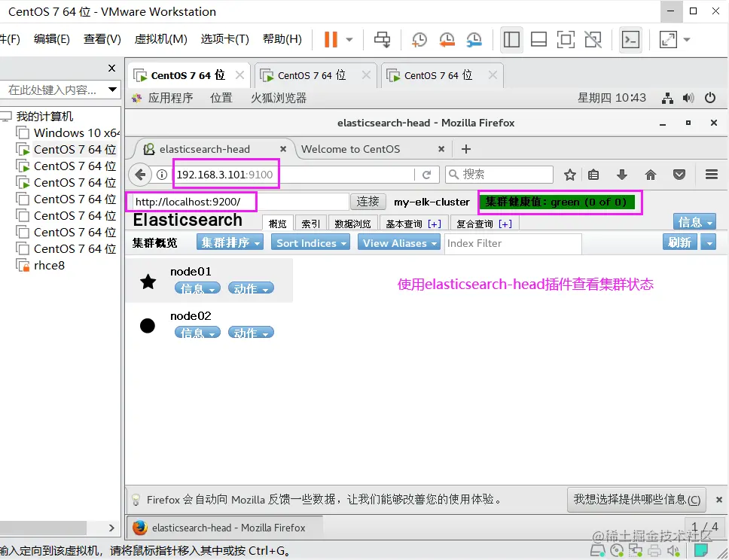Open the power options dropdown beside pause
The height and width of the screenshot is (560, 729).
pyautogui.click(x=349, y=40)
